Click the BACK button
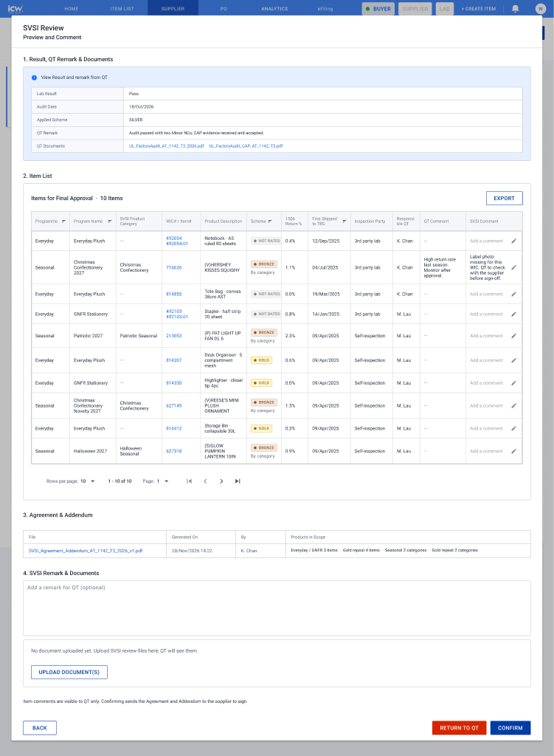Screen dimensions: 554x756 pos(40,728)
